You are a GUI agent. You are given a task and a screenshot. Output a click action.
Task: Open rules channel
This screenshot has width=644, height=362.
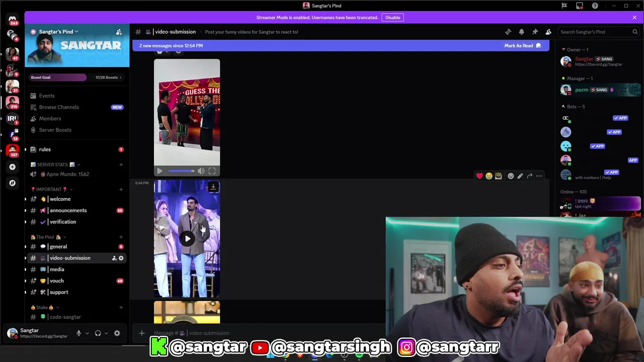pos(76,149)
